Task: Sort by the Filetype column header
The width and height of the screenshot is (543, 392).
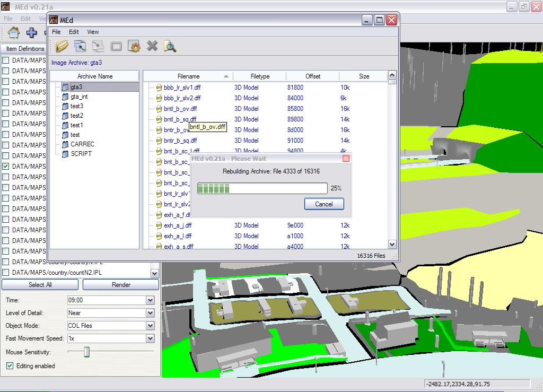Action: (x=260, y=76)
